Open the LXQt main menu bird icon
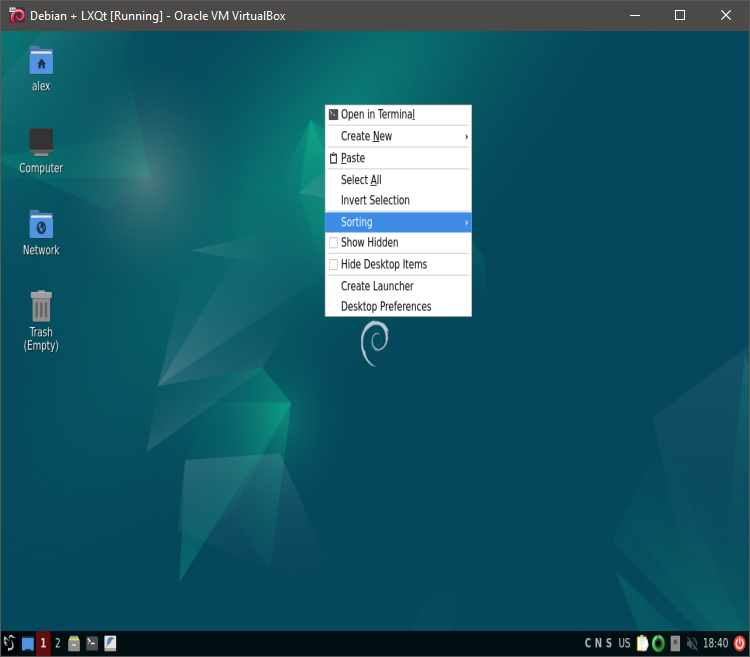 pyautogui.click(x=10, y=643)
